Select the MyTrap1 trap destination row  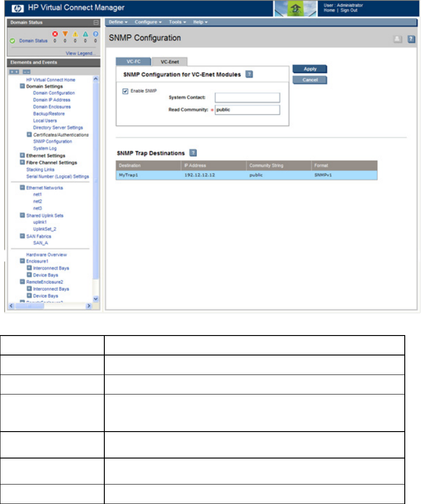coord(246,175)
